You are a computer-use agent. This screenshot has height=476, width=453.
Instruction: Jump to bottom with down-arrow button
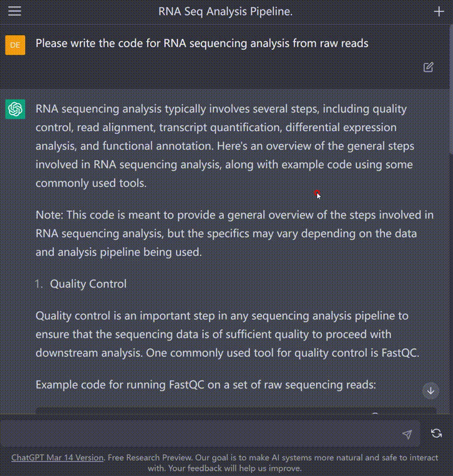tap(430, 391)
